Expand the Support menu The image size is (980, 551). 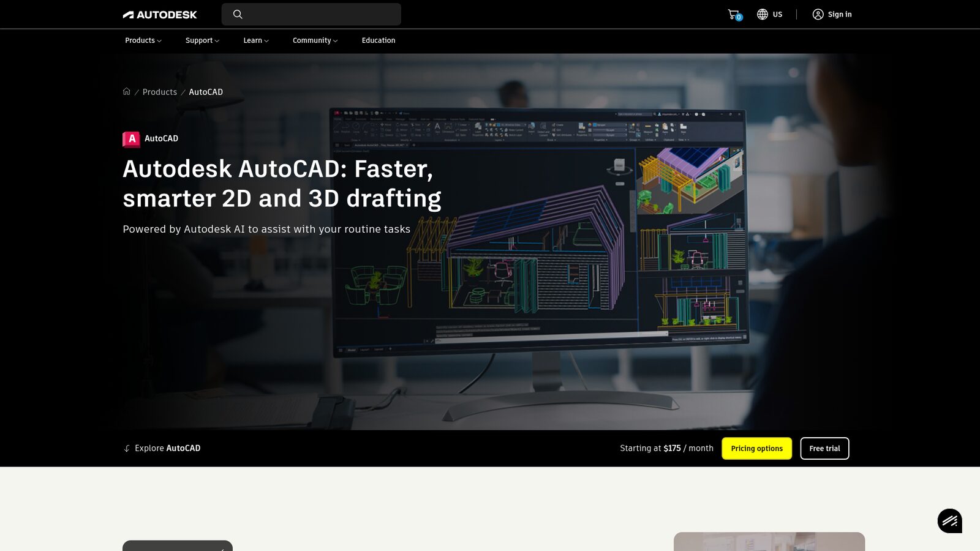202,40
